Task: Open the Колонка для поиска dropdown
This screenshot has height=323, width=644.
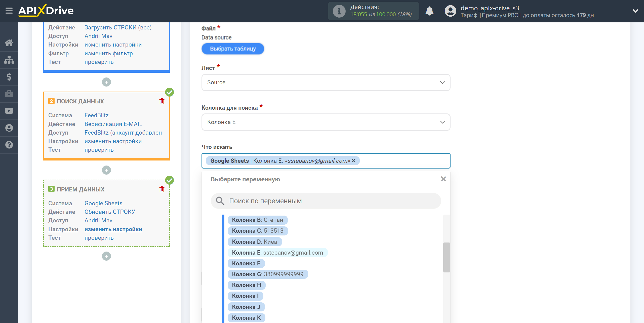Action: pos(326,122)
